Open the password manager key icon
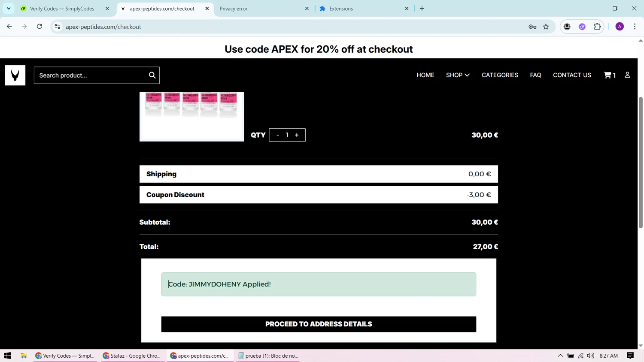 (x=532, y=27)
